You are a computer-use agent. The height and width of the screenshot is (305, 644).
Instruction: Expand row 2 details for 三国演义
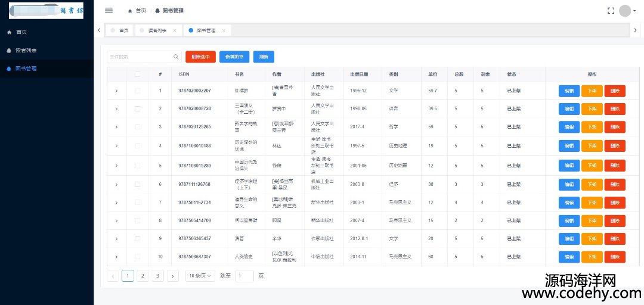pos(116,109)
